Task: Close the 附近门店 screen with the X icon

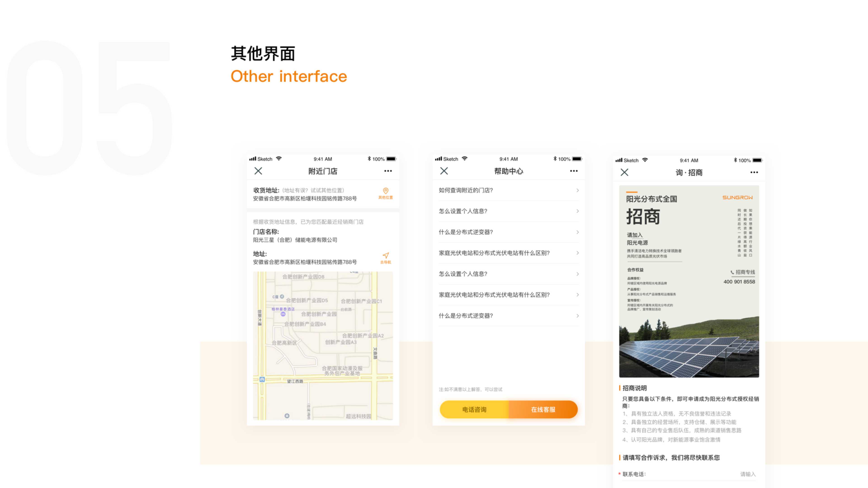Action: click(258, 171)
